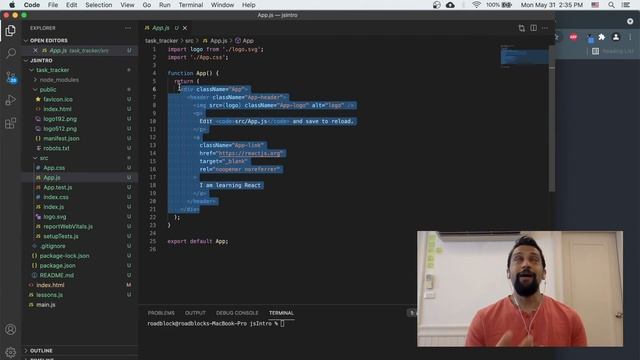Click the Wi-Fi status icon
640x360 pixels.
476,5
